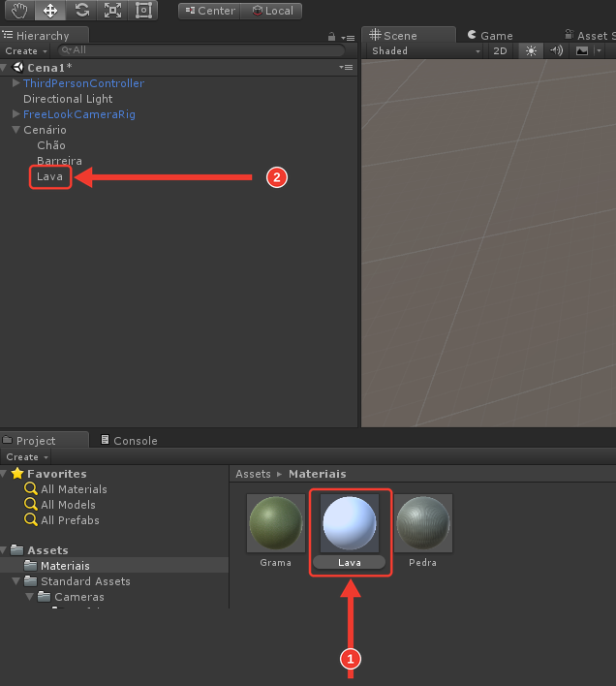Toggle scene audio speaker icon
This screenshot has height=686, width=616.
(x=556, y=51)
